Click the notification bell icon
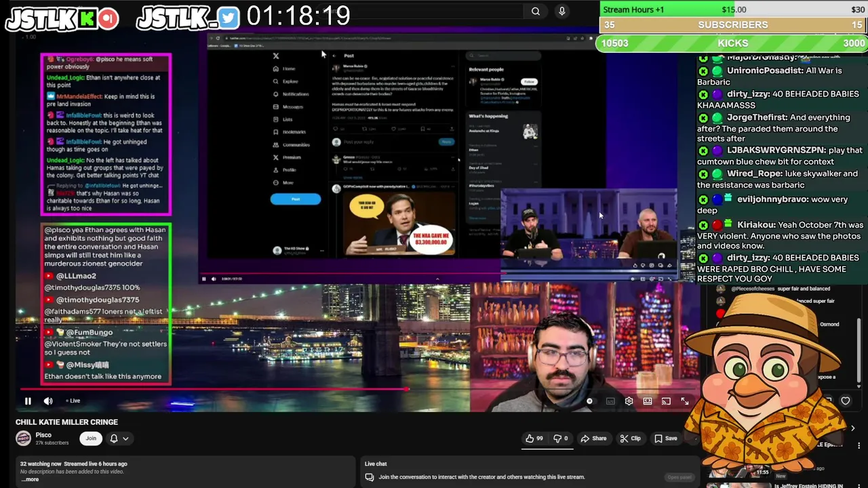The height and width of the screenshot is (488, 868). coord(114,439)
